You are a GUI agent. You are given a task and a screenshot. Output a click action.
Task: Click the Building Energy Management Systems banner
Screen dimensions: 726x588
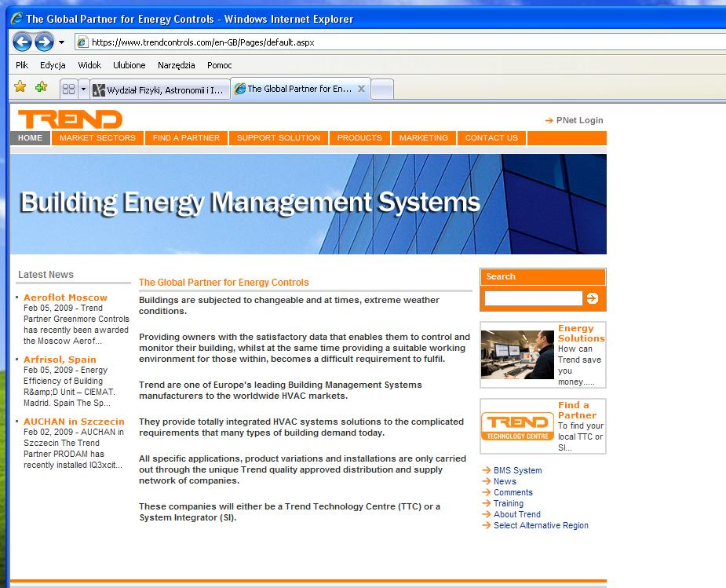(308, 203)
